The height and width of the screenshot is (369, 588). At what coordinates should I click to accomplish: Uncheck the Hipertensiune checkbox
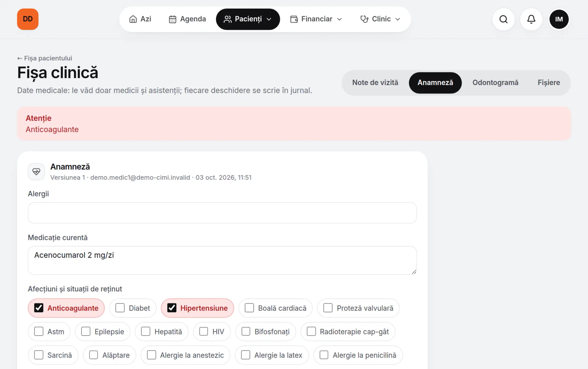click(x=172, y=308)
